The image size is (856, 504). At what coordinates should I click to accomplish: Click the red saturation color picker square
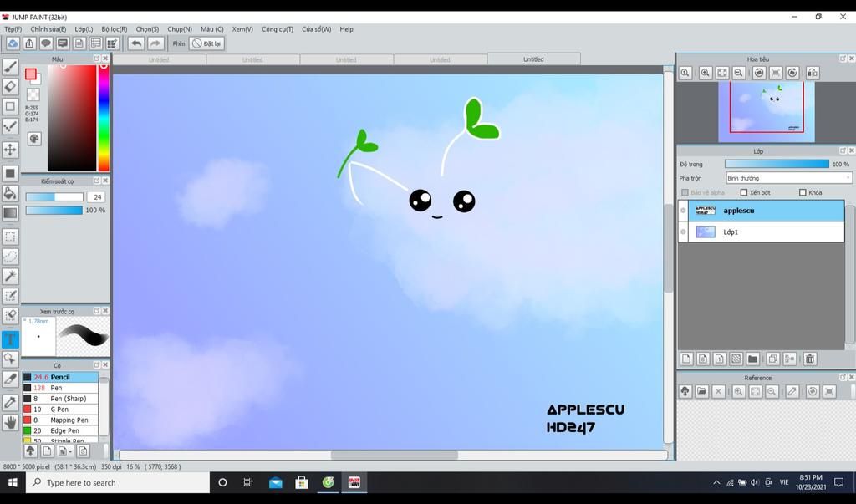point(72,117)
